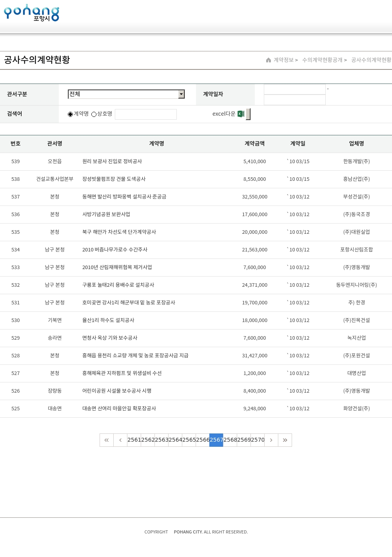Select the 계약명 radio button
Image resolution: width=392 pixels, height=557 pixels.
71,114
